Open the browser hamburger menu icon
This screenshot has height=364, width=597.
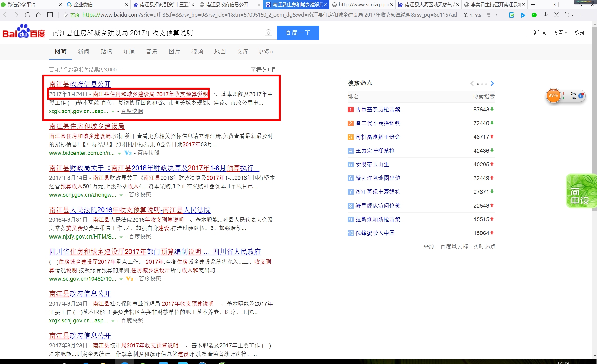(591, 15)
